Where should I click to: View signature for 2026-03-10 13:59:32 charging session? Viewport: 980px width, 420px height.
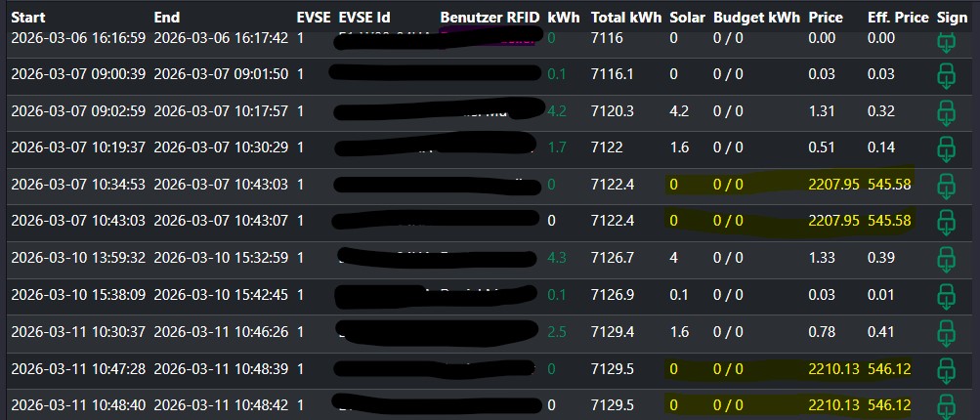pyautogui.click(x=945, y=259)
